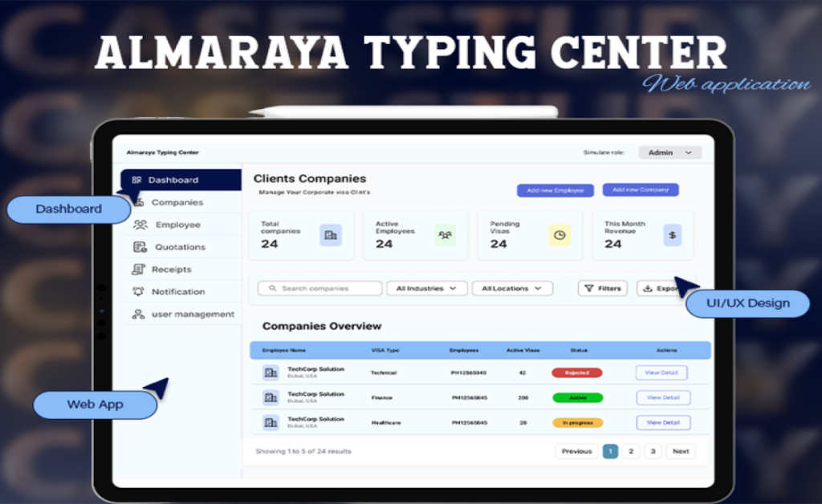Image resolution: width=822 pixels, height=504 pixels.
Task: Click the user management sidebar icon
Action: tap(138, 315)
